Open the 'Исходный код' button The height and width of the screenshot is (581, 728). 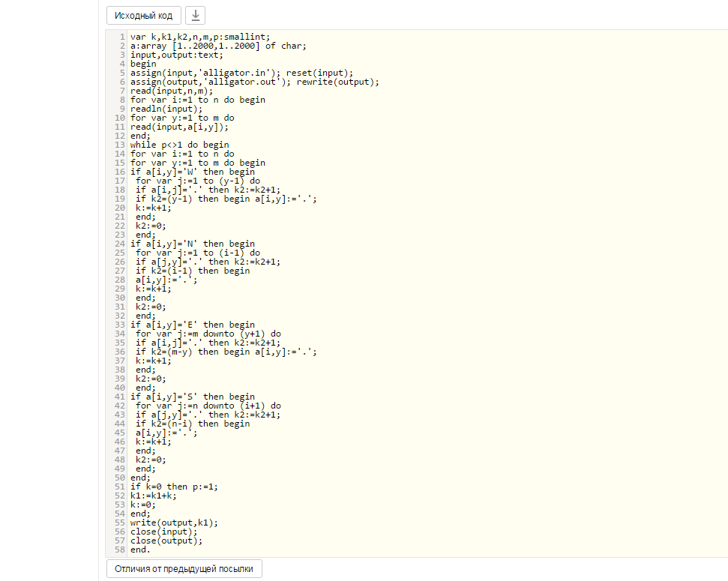pos(143,15)
